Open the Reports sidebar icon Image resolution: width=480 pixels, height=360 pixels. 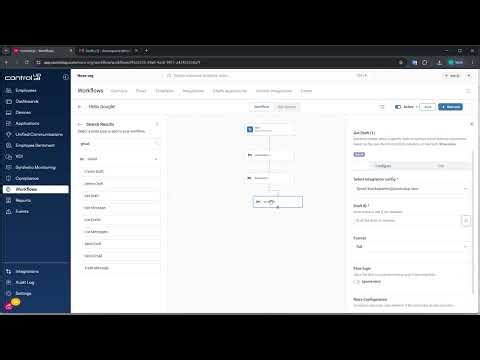pos(9,200)
